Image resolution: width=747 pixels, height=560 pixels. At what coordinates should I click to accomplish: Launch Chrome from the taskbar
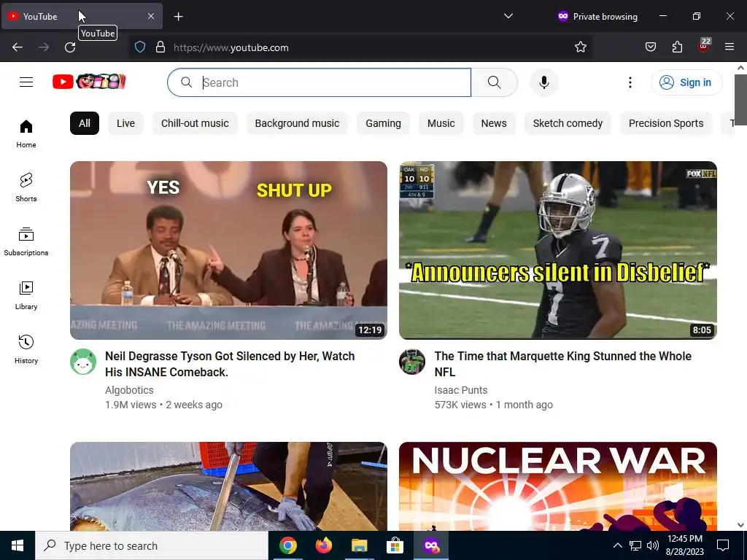287,545
